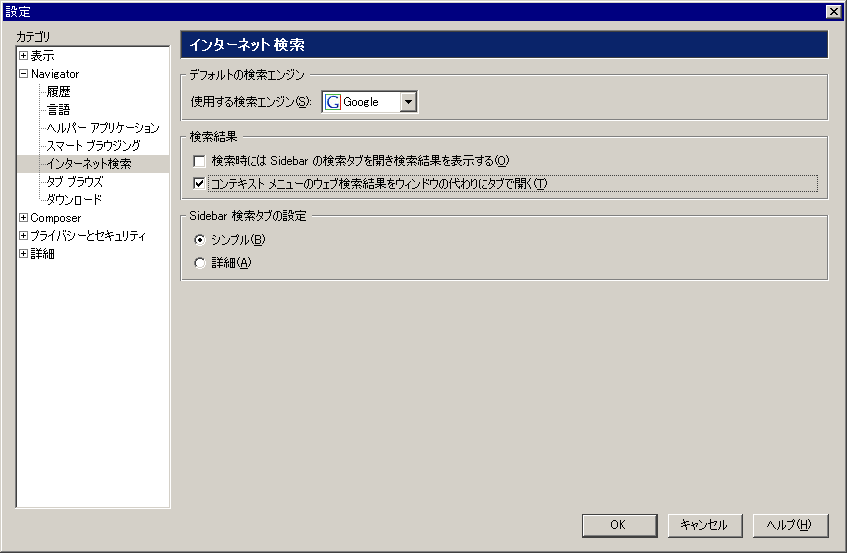Viewport: 847px width, 553px height.
Task: Expand the 表示 category
Action: [23, 56]
